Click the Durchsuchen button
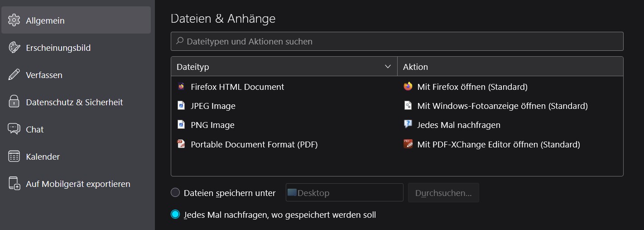Viewport: 644px width, 230px height. [x=443, y=193]
